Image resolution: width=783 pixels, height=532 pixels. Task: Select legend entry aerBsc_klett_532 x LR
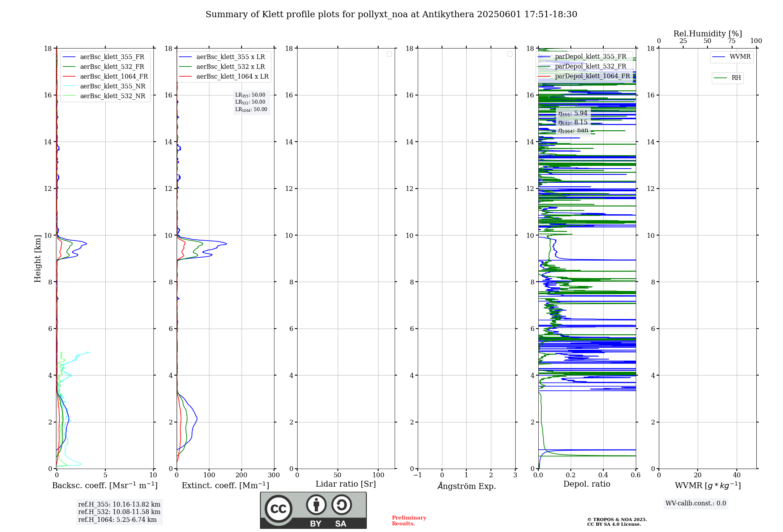click(231, 67)
